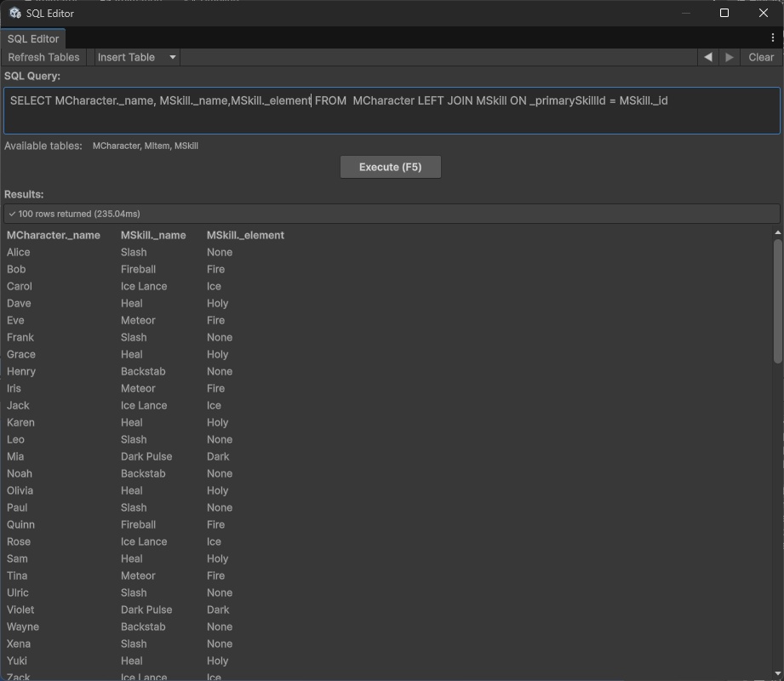Select the Rose name cell

click(19, 541)
